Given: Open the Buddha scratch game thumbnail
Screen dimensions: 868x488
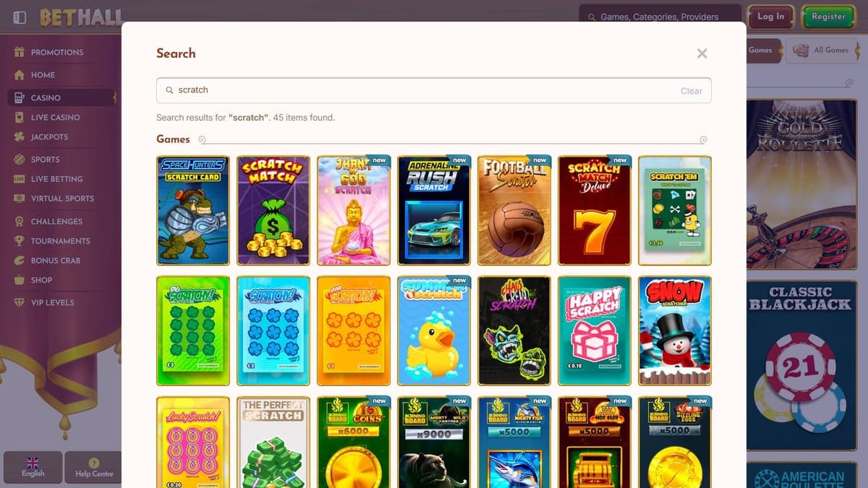Looking at the screenshot, I should (354, 210).
